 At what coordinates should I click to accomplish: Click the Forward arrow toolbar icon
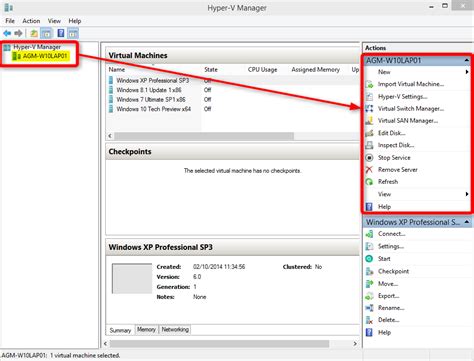point(18,33)
